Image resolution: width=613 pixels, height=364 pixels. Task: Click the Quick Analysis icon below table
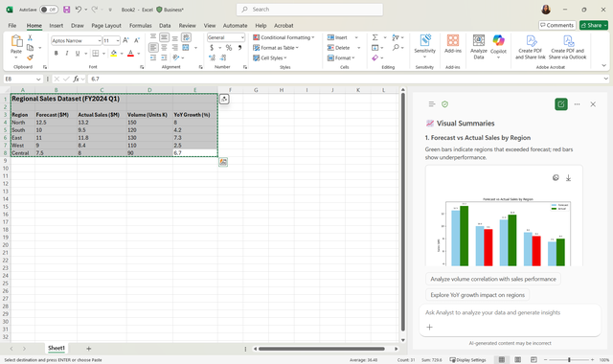click(223, 162)
